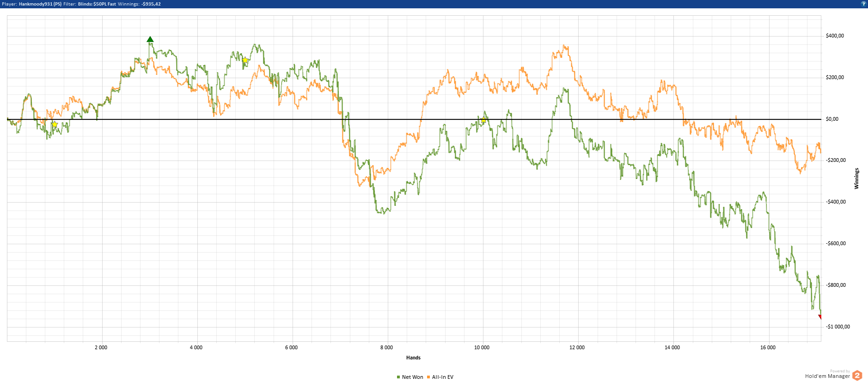Click the vertical Winnings axis title

click(x=856, y=179)
